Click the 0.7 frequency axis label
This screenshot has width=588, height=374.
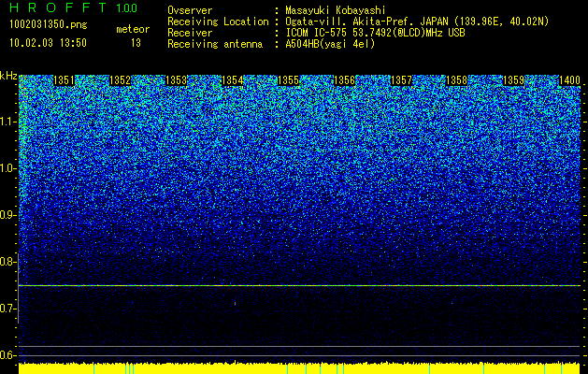tap(7, 309)
